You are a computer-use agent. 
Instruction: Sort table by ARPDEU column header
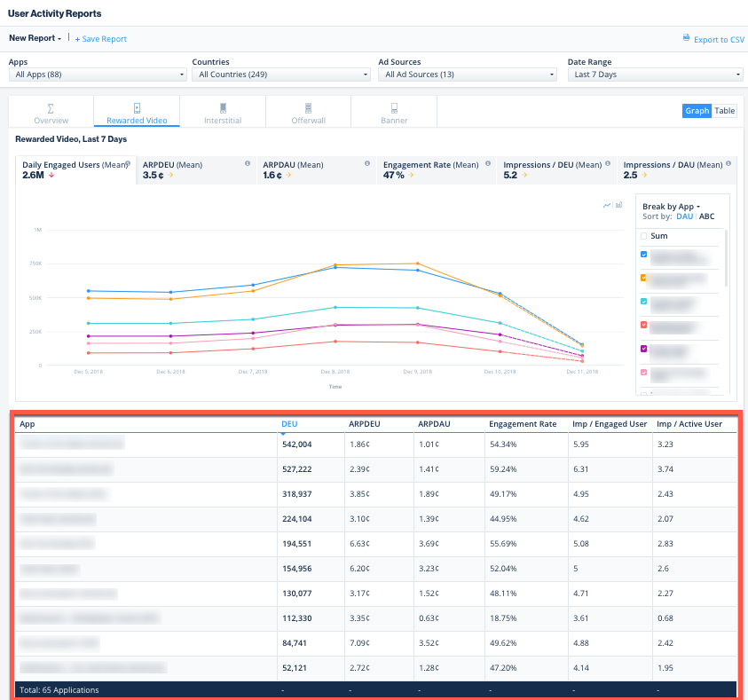click(365, 424)
